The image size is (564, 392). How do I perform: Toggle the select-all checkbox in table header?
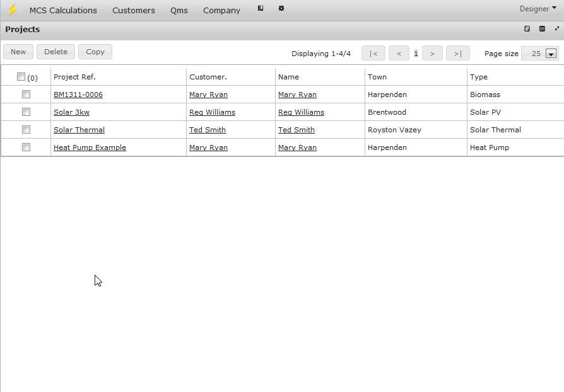click(21, 77)
